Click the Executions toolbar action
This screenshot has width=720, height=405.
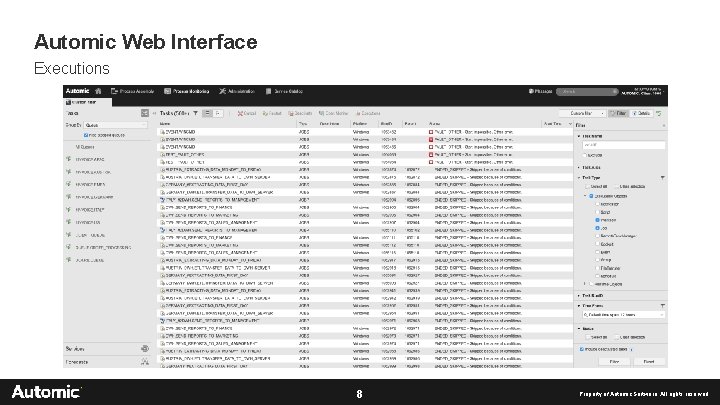(368, 113)
